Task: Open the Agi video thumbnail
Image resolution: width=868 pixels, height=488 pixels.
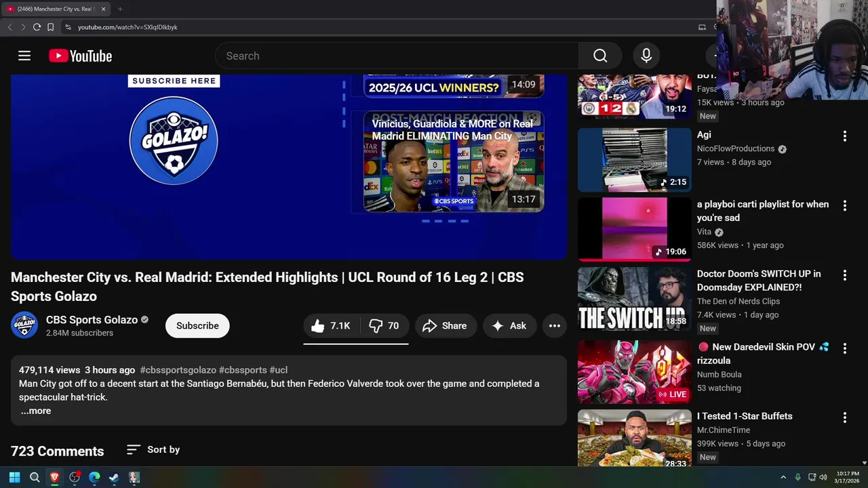Action: coord(635,160)
